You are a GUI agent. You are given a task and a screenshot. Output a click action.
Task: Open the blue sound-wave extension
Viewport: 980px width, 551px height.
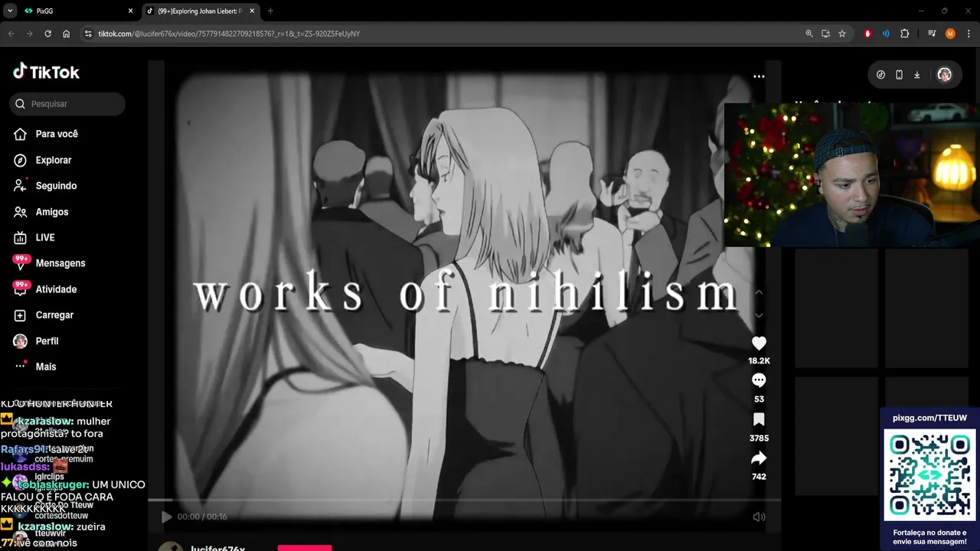click(886, 34)
